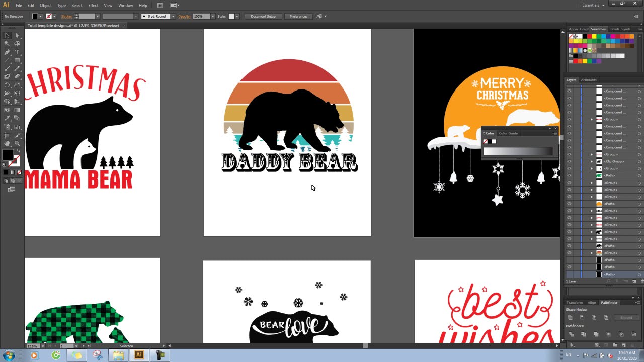
Task: Click the Fill color box in toolbox
Action: (8, 155)
